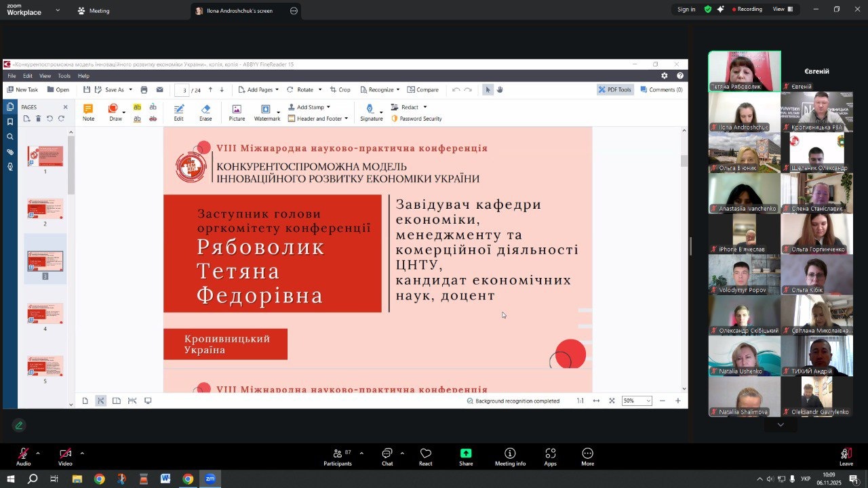Click the New Task button
868x488 pixels.
(22, 89)
